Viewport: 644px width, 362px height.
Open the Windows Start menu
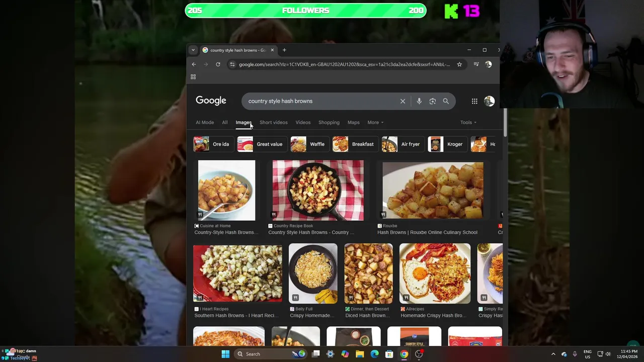click(225, 354)
